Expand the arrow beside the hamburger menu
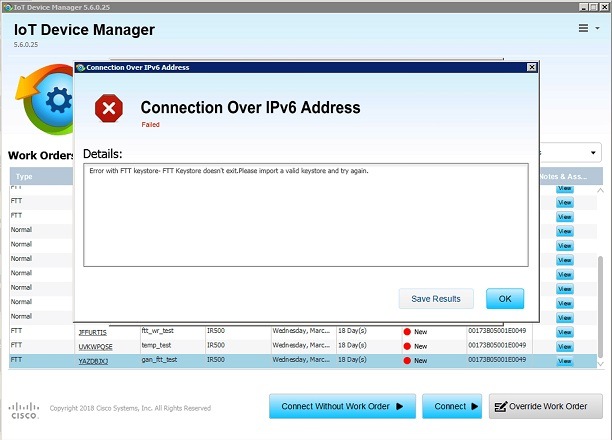612x440 pixels. pos(597,28)
